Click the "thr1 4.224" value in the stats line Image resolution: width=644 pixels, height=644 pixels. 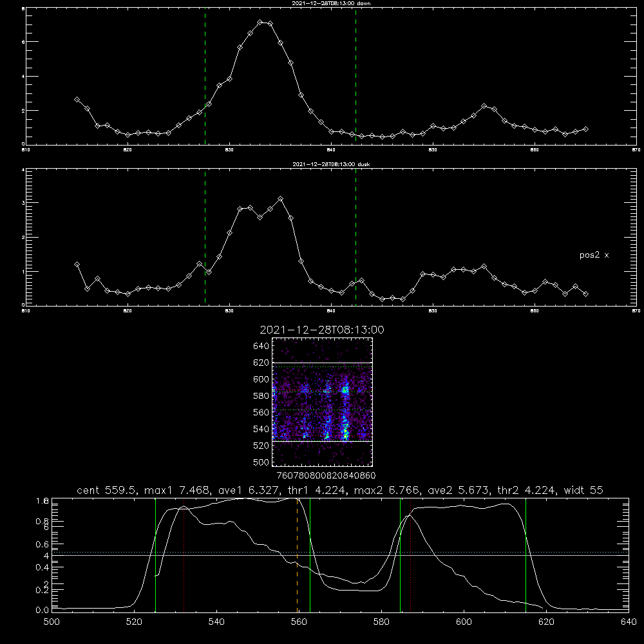click(x=316, y=490)
